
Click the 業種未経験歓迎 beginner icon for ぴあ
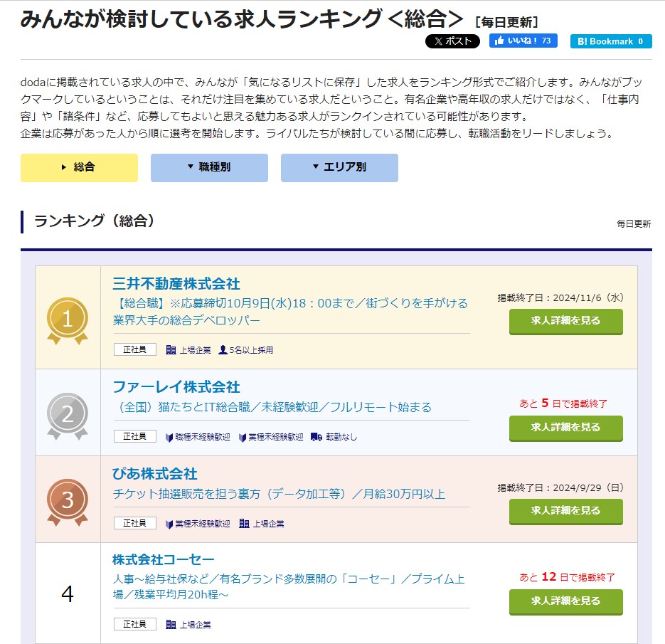pyautogui.click(x=169, y=524)
